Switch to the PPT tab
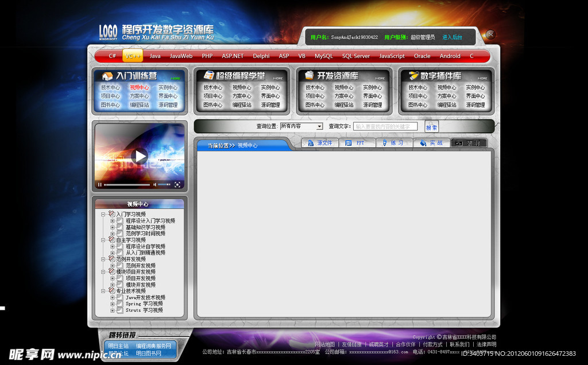 (x=357, y=143)
